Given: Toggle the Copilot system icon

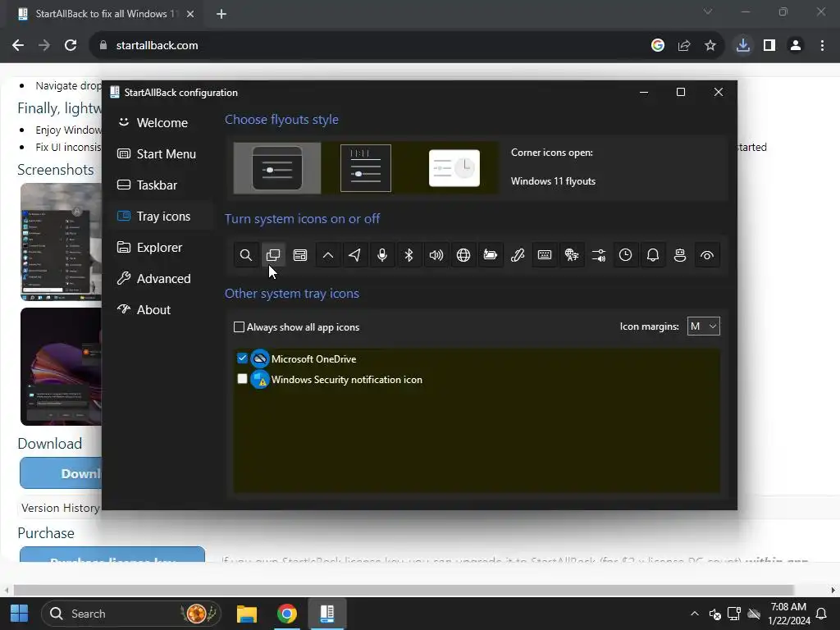Looking at the screenshot, I should (680, 255).
